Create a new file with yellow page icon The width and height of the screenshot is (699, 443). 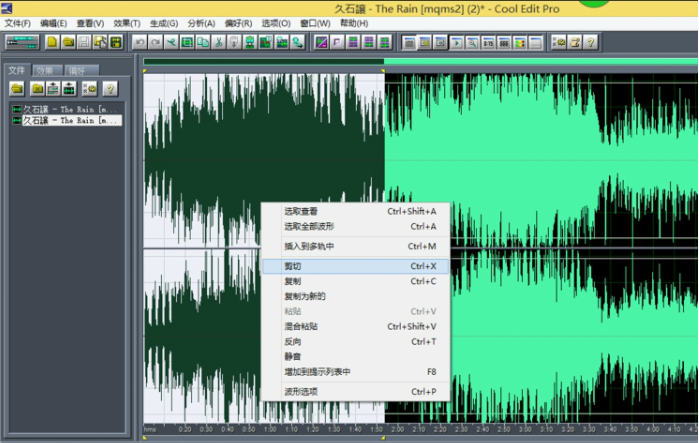(x=52, y=42)
